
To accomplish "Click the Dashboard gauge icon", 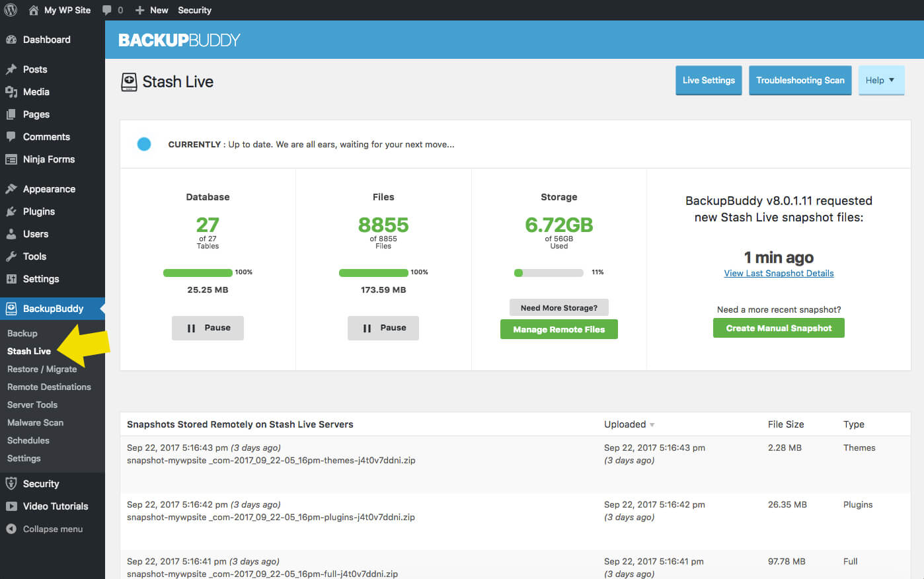I will click(11, 40).
